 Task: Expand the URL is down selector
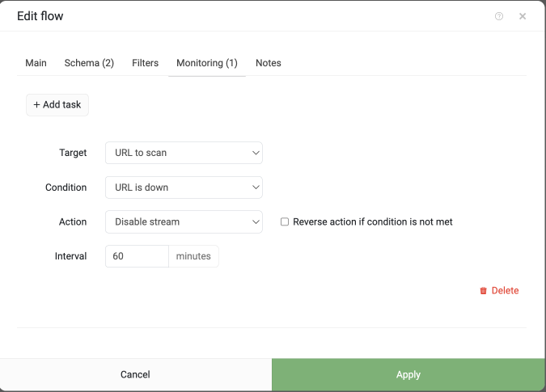[184, 188]
